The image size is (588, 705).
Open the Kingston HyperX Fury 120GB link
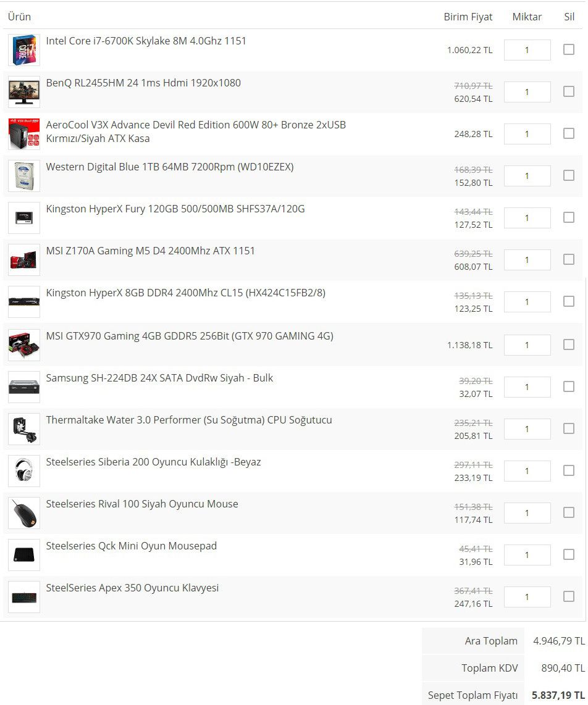(175, 209)
